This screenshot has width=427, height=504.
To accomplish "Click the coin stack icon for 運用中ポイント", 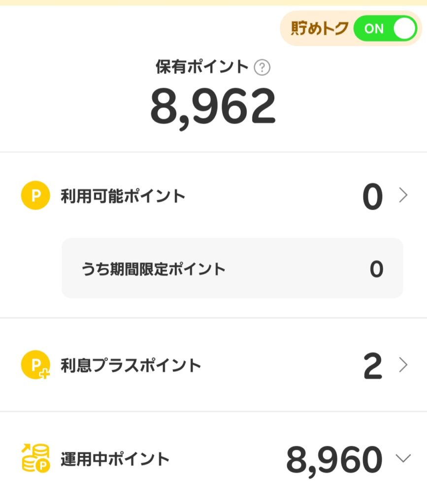I will click(x=36, y=459).
